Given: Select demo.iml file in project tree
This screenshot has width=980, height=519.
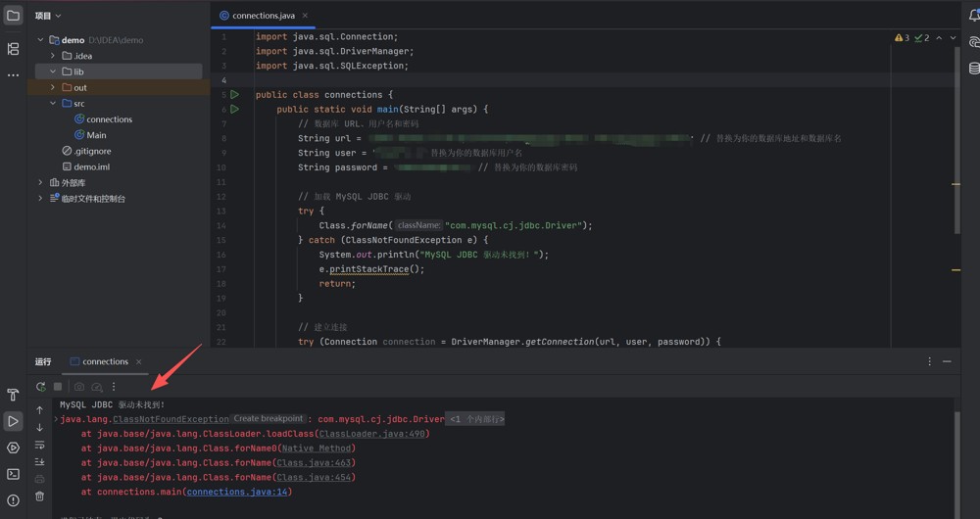Looking at the screenshot, I should 85,166.
